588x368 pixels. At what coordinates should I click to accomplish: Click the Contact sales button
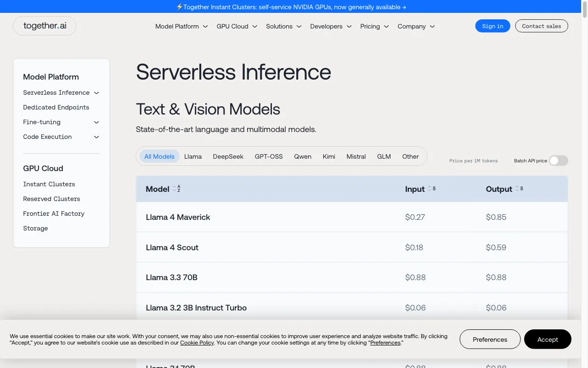point(542,26)
